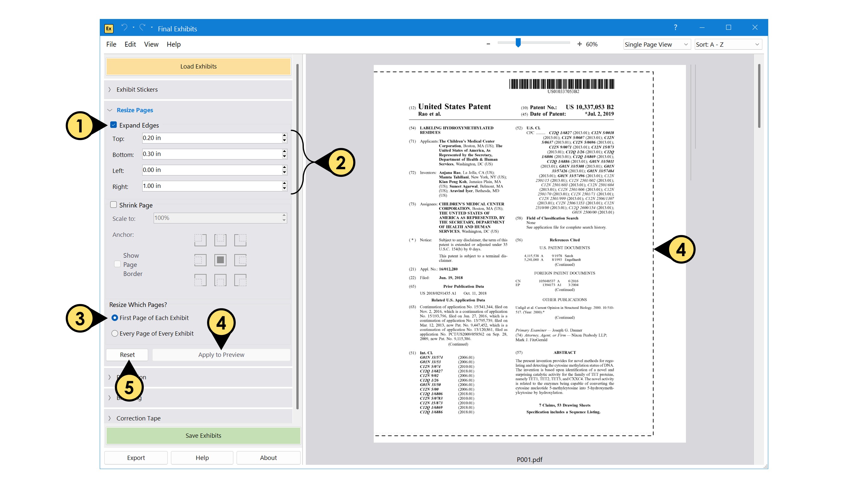
Task: Select the bottom-right anchor position icon
Action: tap(240, 280)
